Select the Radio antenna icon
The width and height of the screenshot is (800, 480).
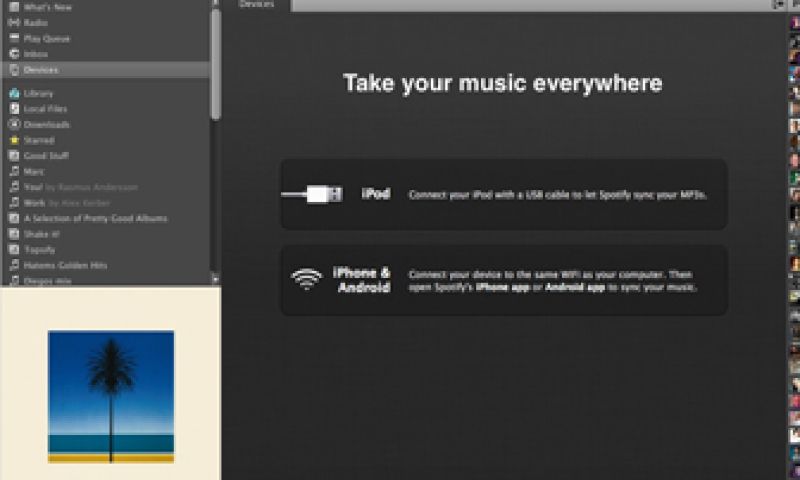(14, 22)
